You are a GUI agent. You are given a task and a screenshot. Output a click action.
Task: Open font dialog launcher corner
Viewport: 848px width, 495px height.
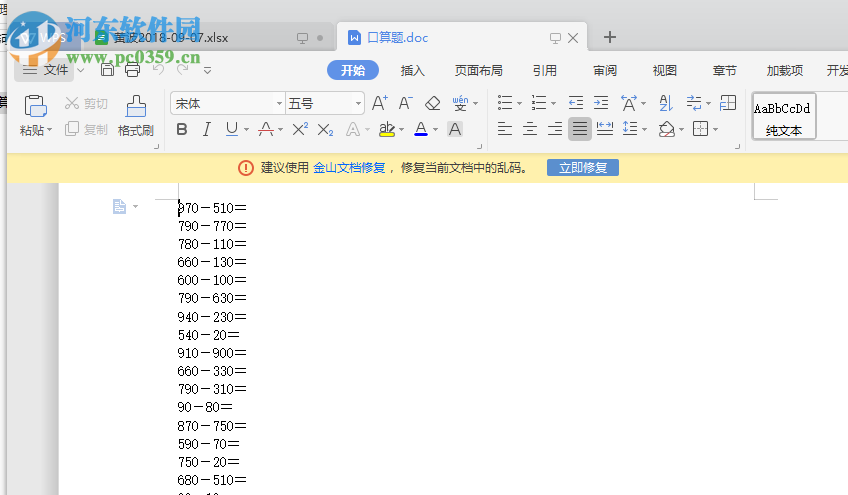coord(479,147)
